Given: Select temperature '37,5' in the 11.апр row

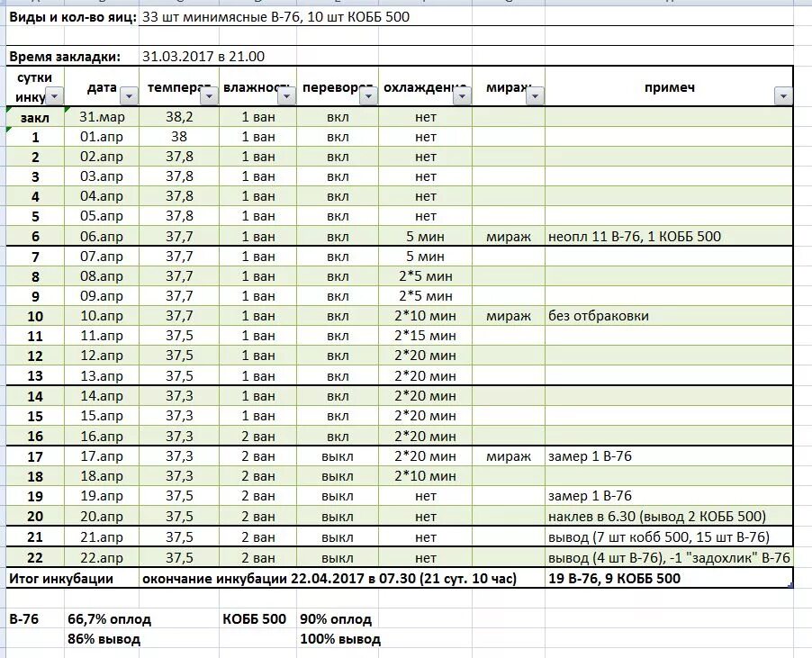Looking at the screenshot, I should [x=179, y=336].
